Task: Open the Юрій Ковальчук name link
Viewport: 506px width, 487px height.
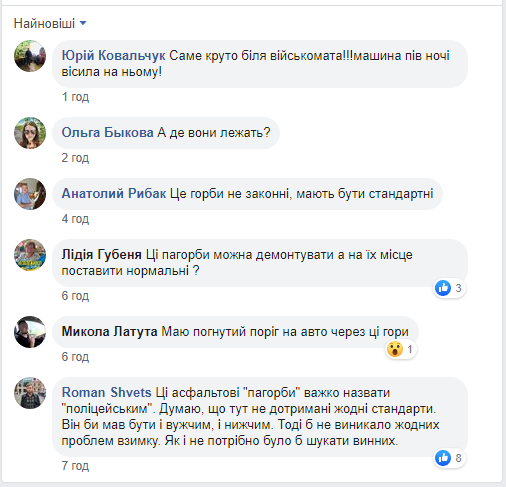Action: [113, 56]
